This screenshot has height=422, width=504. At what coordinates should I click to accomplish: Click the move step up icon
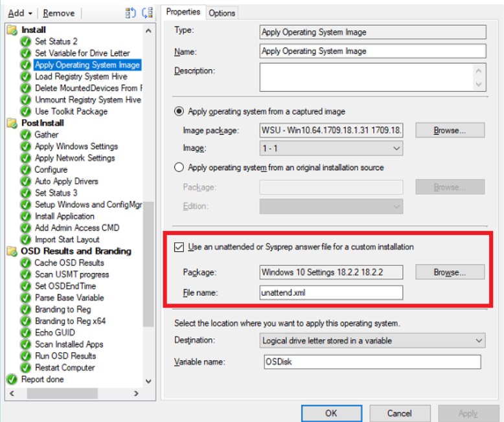pos(130,13)
